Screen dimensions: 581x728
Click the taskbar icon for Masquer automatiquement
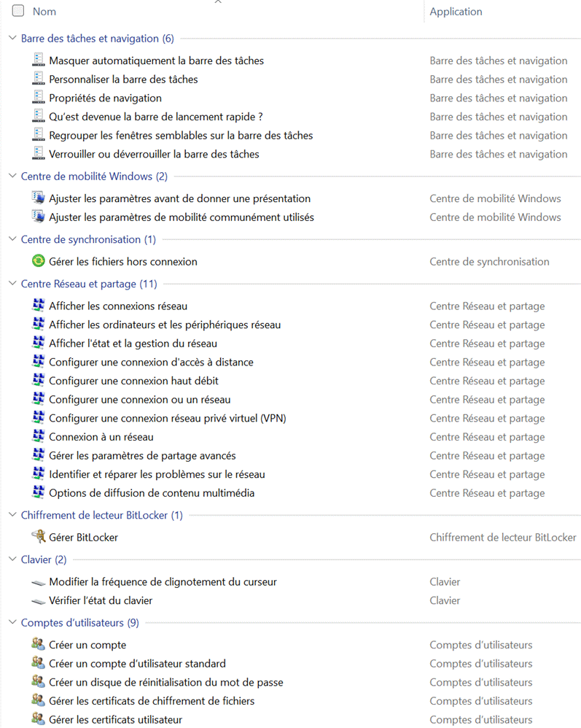(x=39, y=60)
